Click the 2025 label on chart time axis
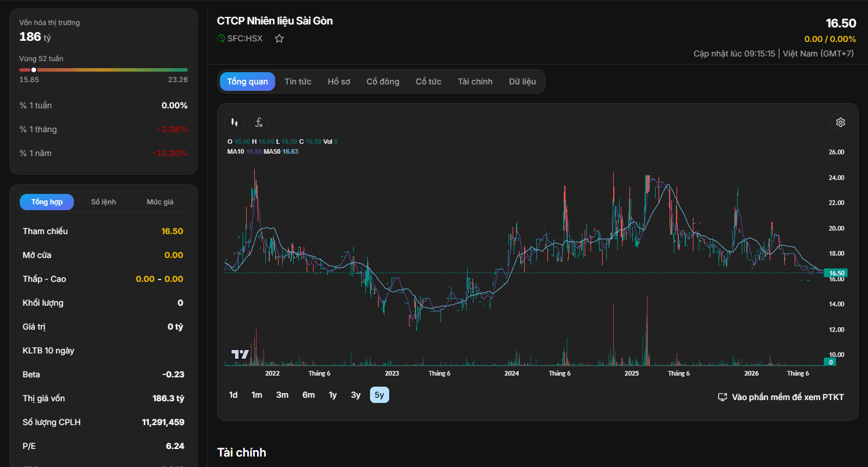 631,373
